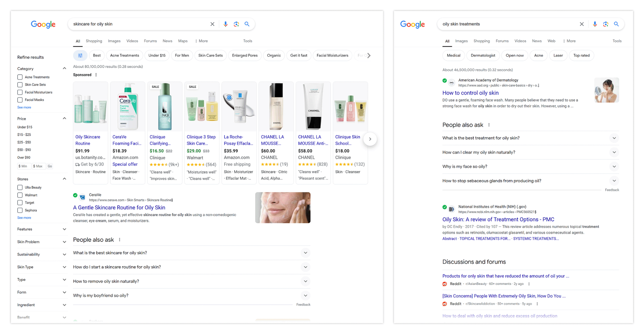Open the More menu in the right window
The image size is (644, 334).
[569, 41]
